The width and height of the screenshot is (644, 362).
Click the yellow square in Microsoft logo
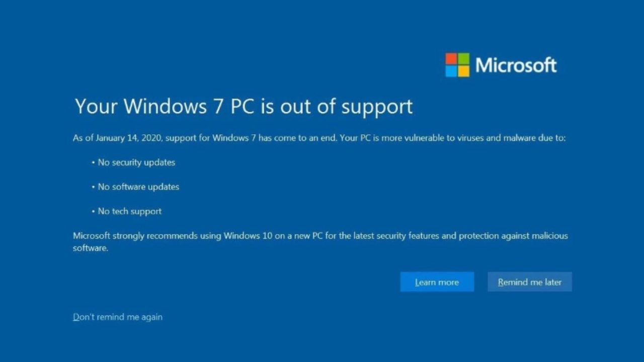point(463,71)
